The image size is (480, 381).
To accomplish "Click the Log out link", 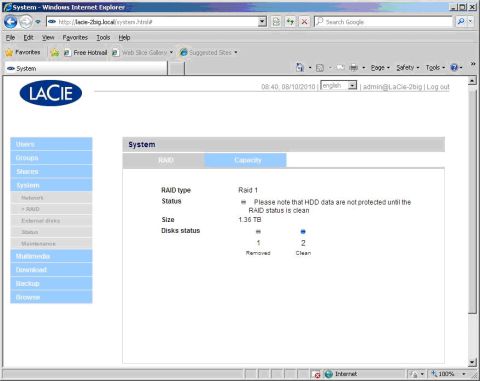I will pyautogui.click(x=438, y=87).
